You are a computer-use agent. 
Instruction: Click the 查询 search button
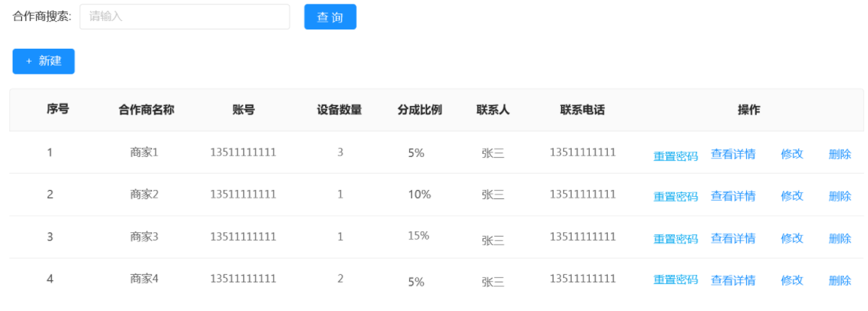pos(330,17)
